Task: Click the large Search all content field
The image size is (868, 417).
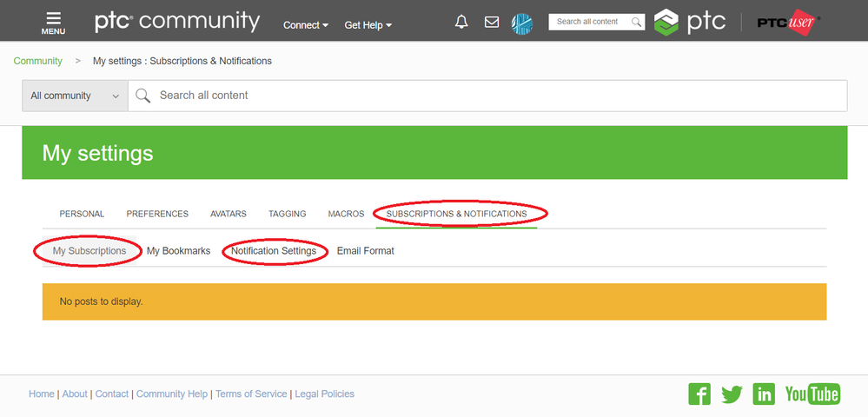Action: (487, 96)
